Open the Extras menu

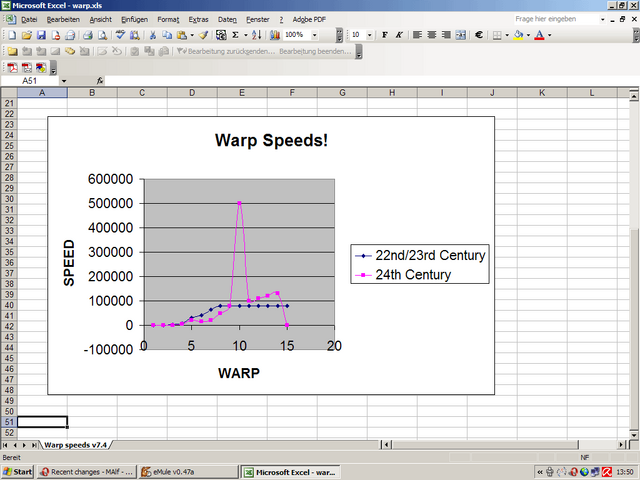(198, 19)
